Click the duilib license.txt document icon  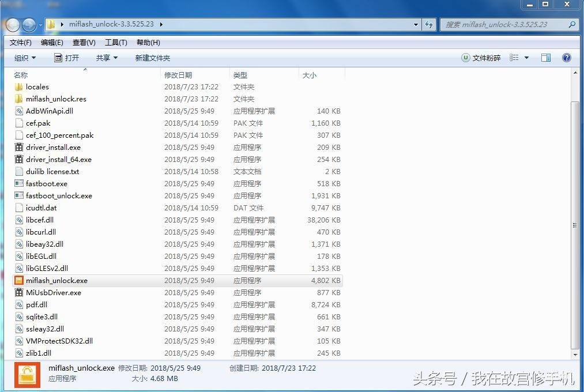point(19,172)
